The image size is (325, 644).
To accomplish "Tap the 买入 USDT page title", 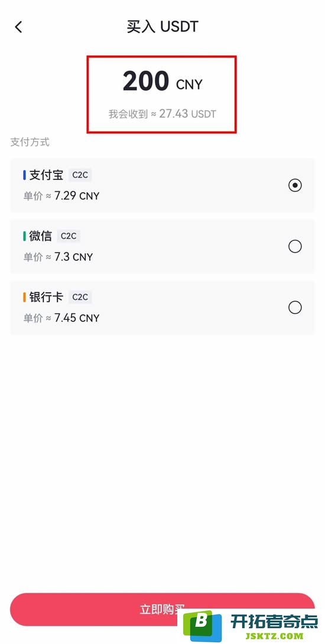I will [162, 27].
